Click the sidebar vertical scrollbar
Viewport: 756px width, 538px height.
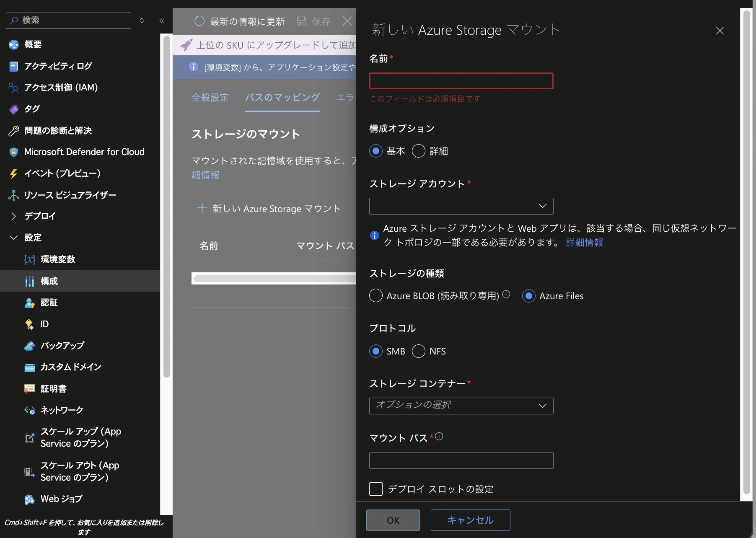[x=166, y=207]
